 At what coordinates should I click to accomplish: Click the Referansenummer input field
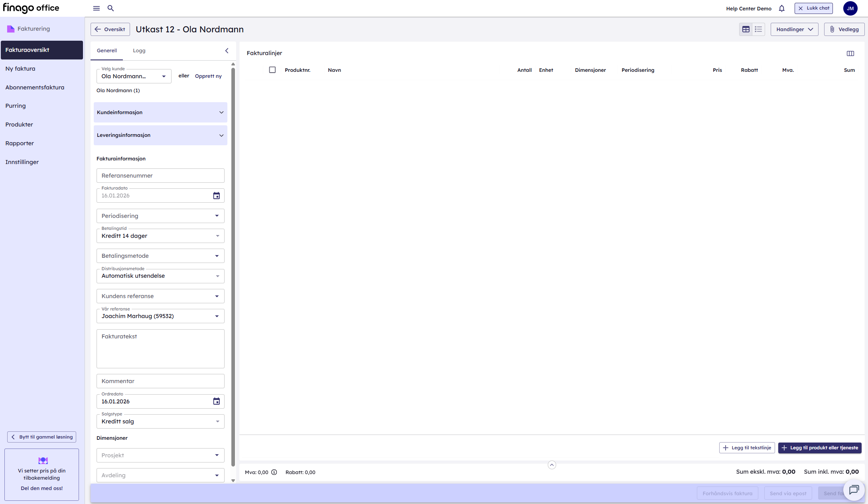pyautogui.click(x=160, y=176)
